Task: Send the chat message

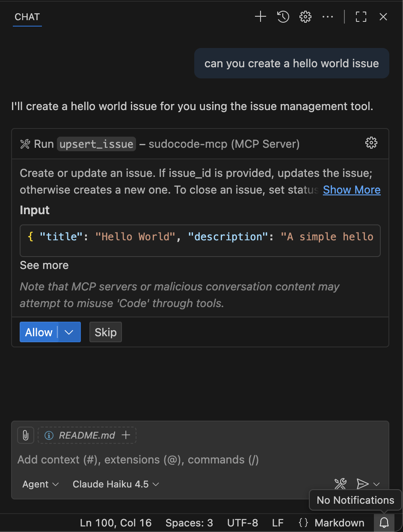Action: coord(363,484)
